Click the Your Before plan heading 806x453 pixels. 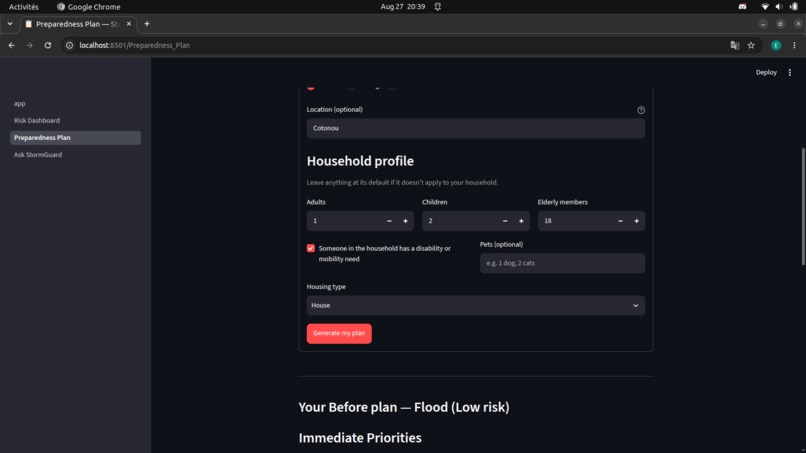404,407
